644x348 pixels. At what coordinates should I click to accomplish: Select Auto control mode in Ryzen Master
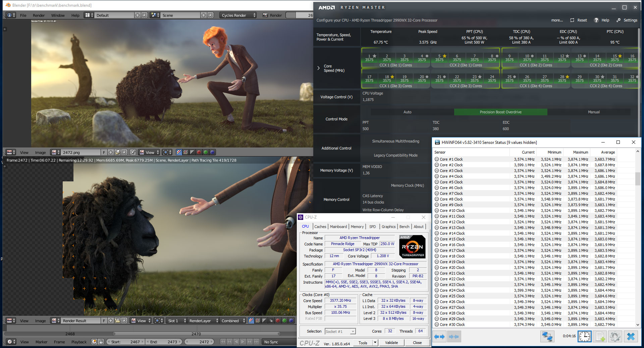407,112
